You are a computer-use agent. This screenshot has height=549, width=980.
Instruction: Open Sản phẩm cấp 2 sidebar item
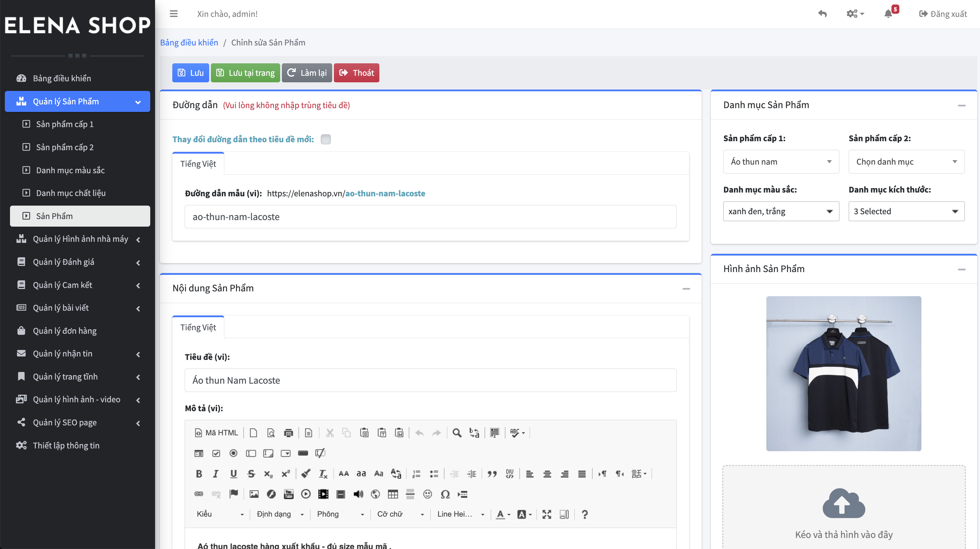[65, 147]
